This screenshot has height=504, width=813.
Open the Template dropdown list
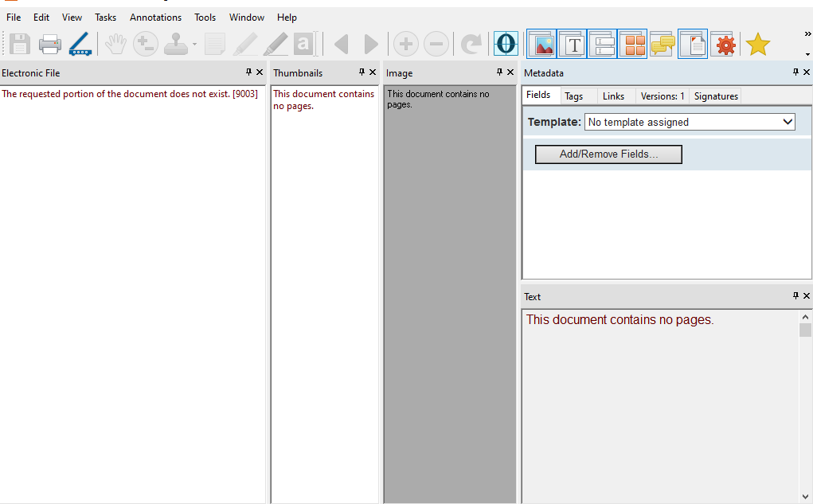click(x=788, y=122)
